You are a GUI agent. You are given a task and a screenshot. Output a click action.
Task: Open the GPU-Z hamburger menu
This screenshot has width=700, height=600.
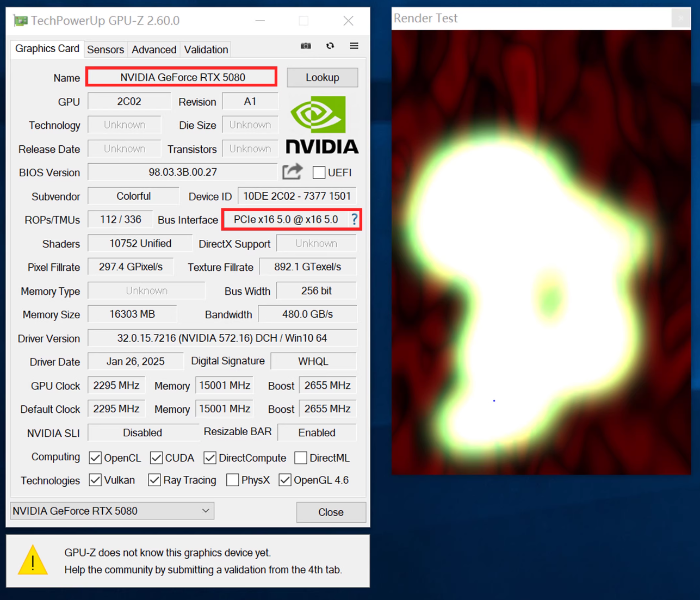[x=354, y=46]
